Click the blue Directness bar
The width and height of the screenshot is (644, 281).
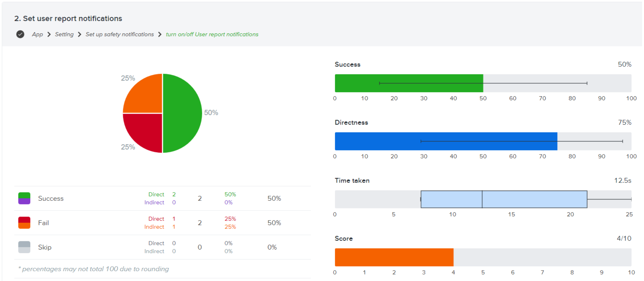click(x=446, y=141)
